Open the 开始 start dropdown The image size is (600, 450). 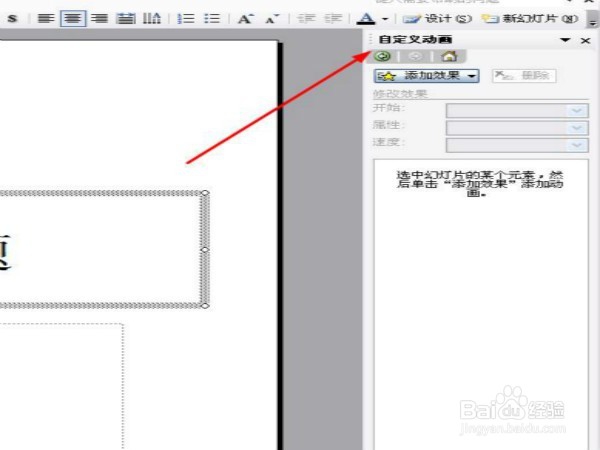(x=517, y=111)
